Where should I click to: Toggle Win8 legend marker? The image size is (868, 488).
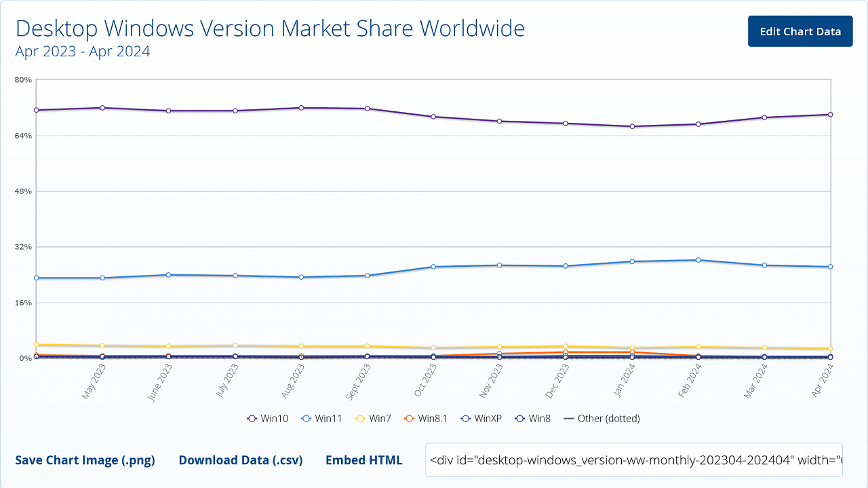tap(533, 418)
